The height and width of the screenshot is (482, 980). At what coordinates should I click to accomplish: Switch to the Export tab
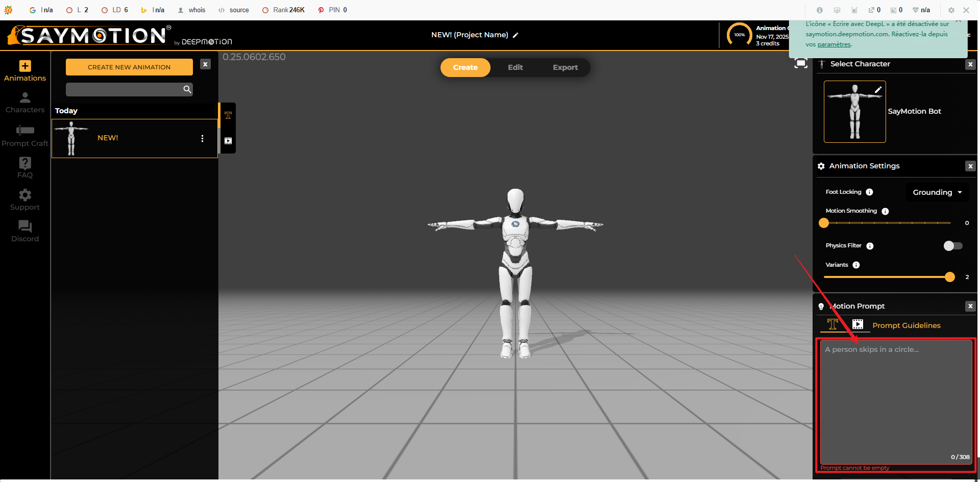[565, 67]
